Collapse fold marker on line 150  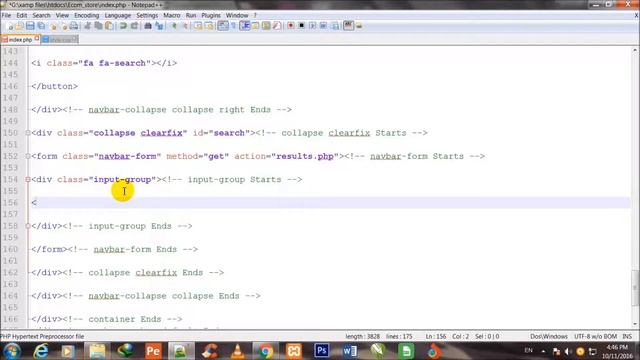coord(28,133)
